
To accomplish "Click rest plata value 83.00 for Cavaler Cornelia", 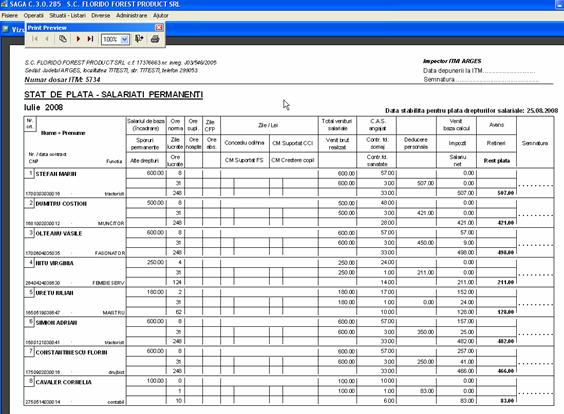I will (507, 401).
